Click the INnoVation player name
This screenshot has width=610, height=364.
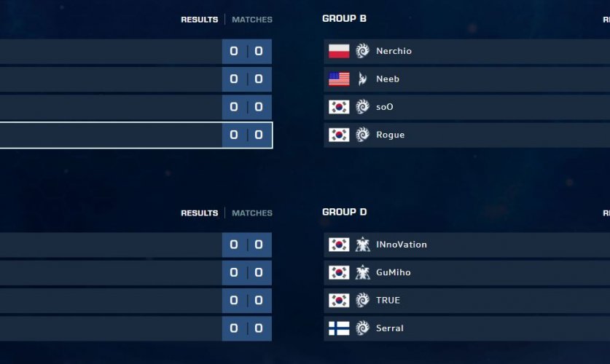tap(402, 245)
